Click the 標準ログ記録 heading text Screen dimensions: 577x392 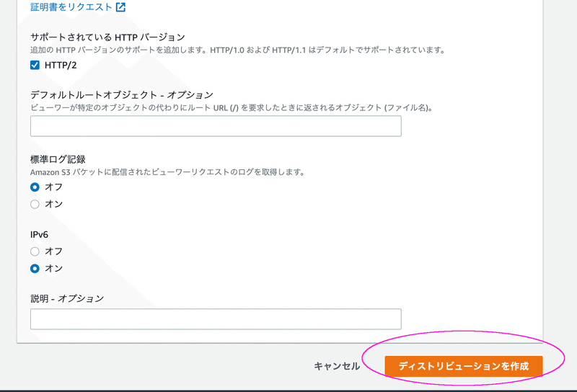coord(58,159)
